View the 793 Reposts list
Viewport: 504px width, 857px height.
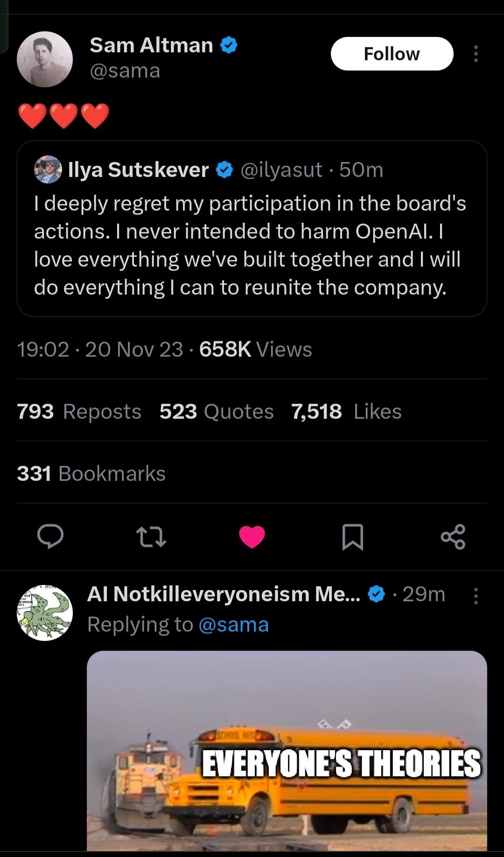pyautogui.click(x=79, y=412)
